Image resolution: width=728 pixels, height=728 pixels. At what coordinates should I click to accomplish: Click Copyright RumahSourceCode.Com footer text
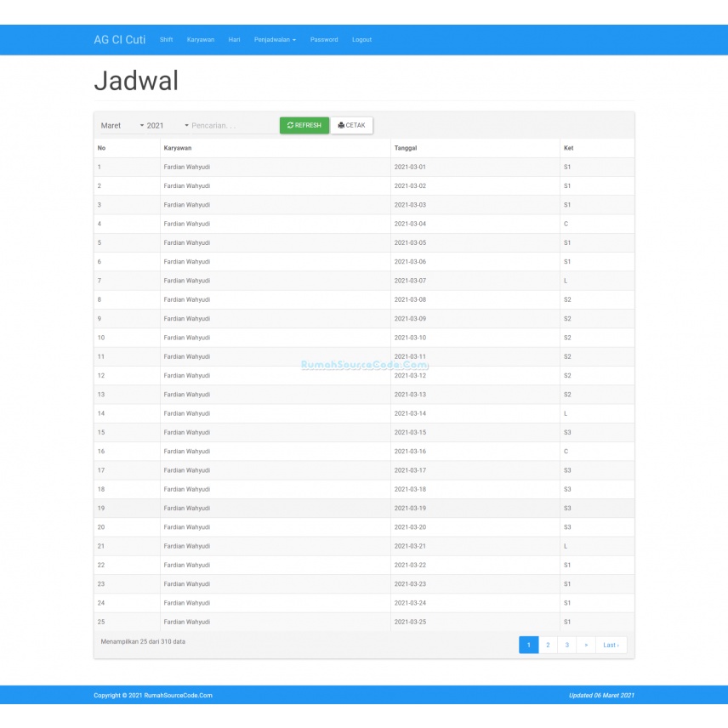tap(153, 696)
